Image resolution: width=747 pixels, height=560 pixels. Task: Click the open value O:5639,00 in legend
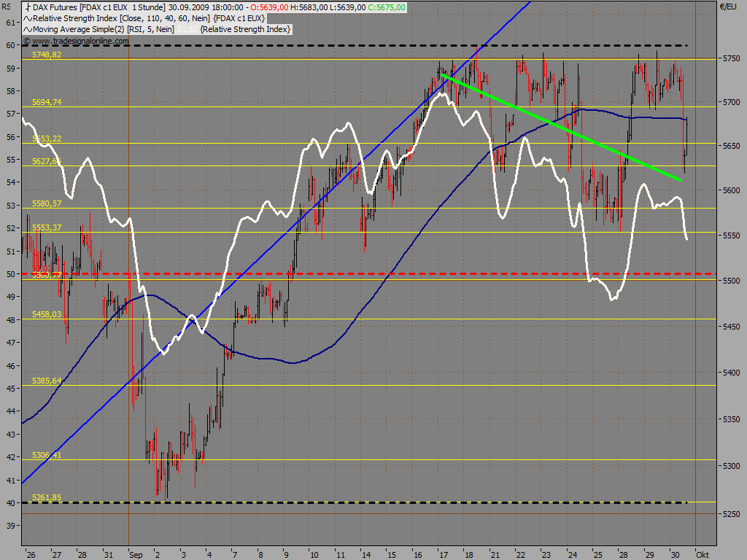(269, 7)
